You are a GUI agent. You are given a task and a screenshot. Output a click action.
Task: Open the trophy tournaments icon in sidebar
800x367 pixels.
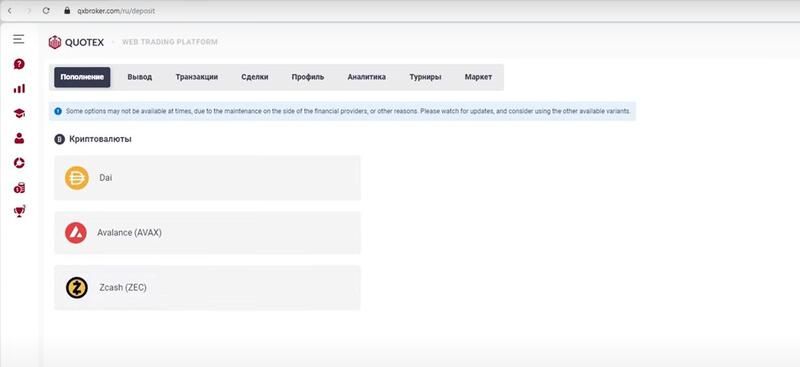tap(19, 211)
